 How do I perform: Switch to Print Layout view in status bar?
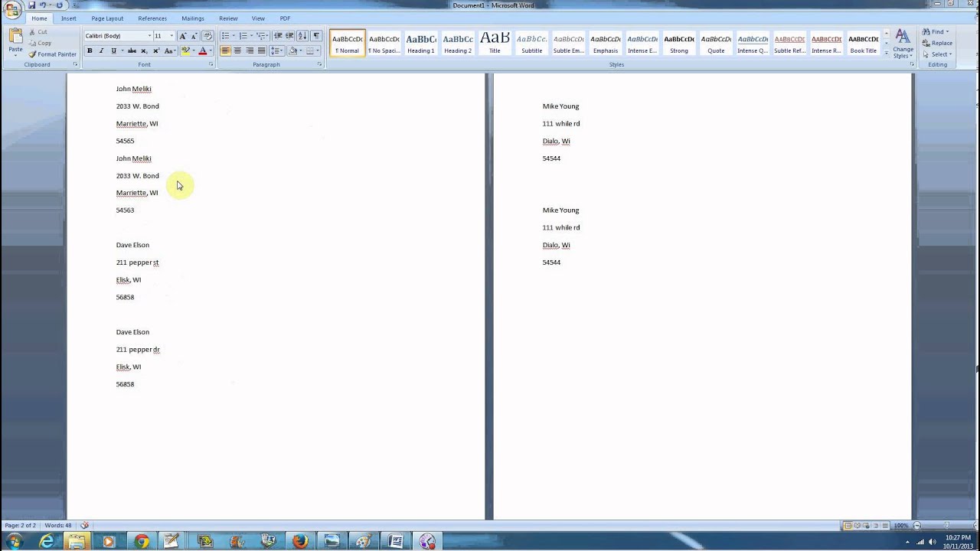[x=848, y=526]
